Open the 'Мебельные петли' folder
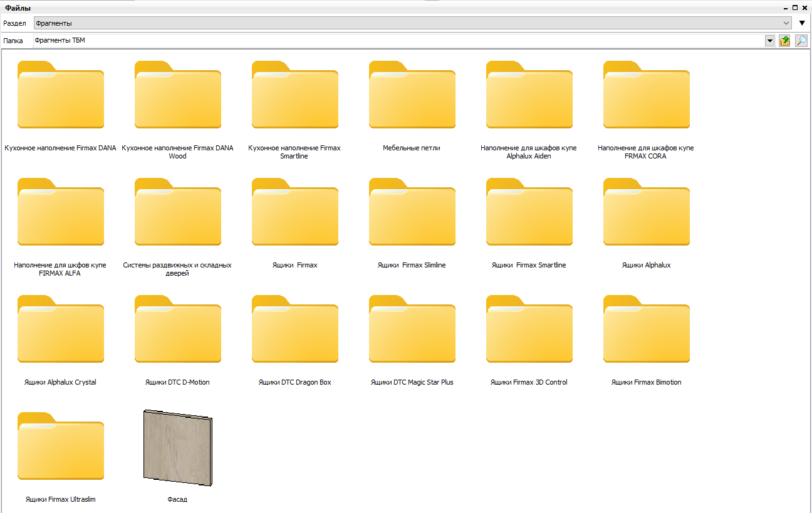Viewport: 812px width, 513px height. click(x=412, y=95)
